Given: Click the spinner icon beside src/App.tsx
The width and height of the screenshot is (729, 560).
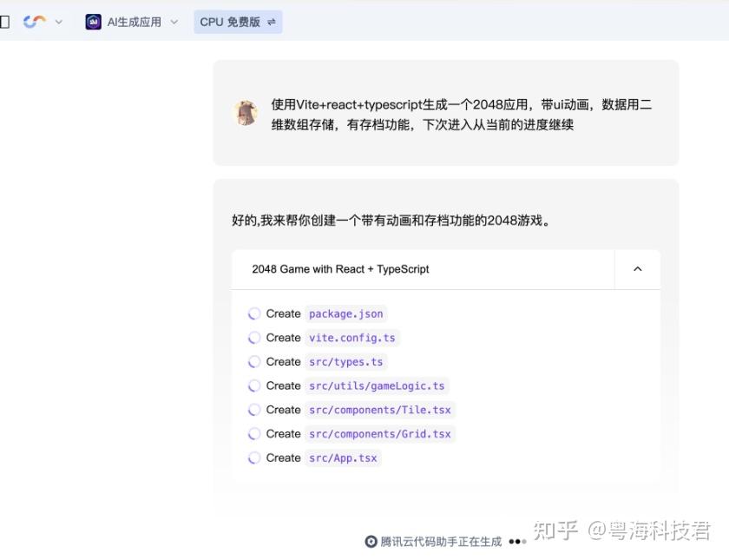Looking at the screenshot, I should click(254, 458).
